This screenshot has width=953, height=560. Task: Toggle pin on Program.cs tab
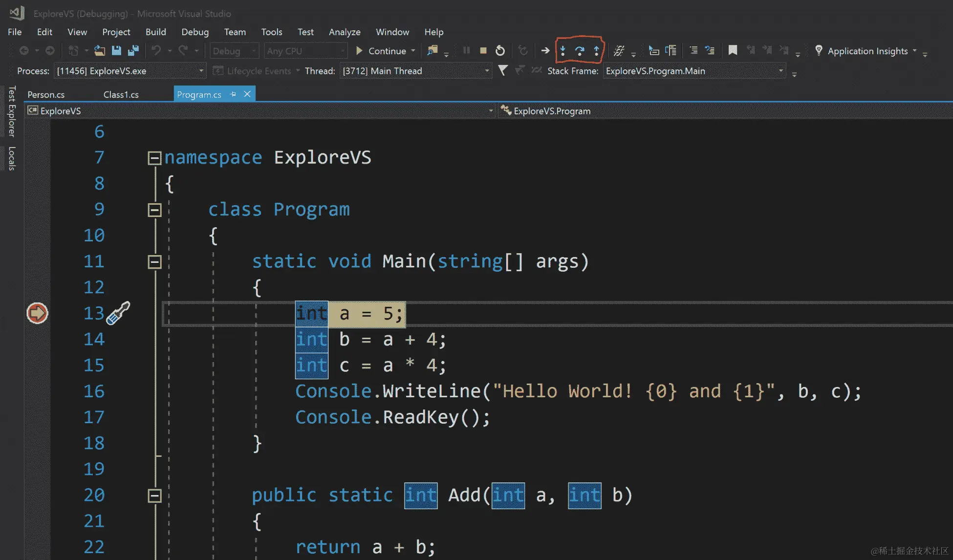click(x=233, y=94)
